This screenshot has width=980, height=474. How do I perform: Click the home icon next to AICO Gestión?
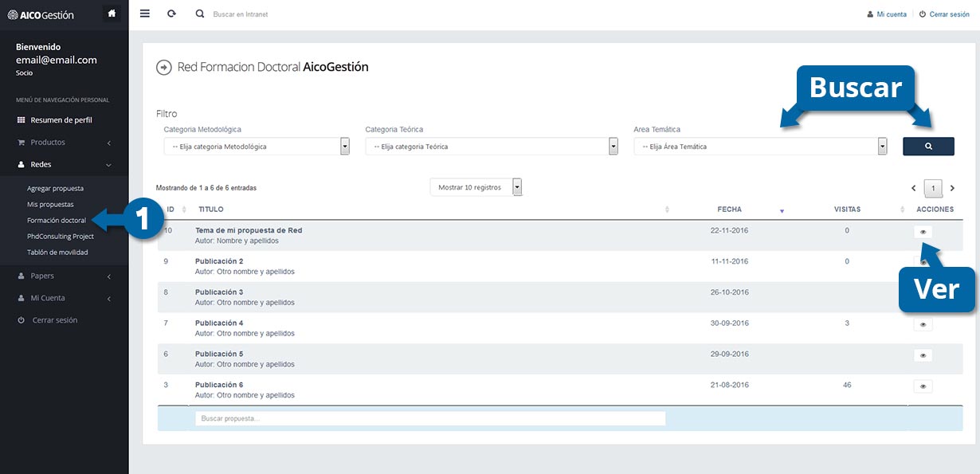pyautogui.click(x=111, y=14)
